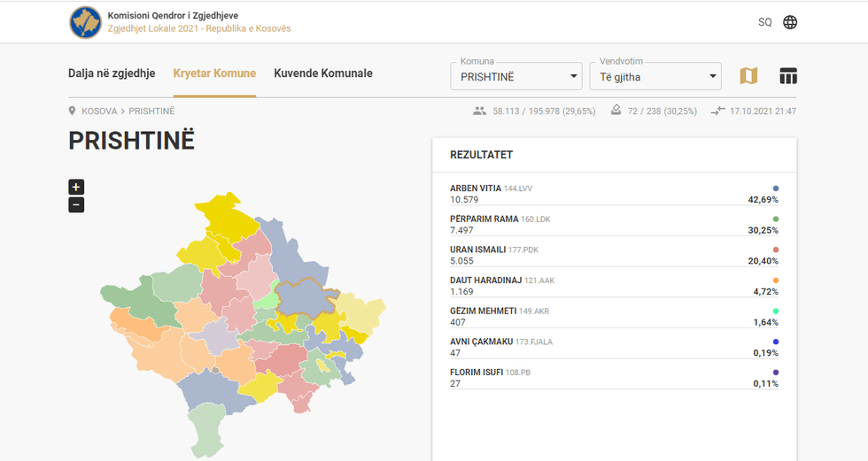Open language selector globe icon
Image resolution: width=868 pixels, height=461 pixels.
pos(790,22)
